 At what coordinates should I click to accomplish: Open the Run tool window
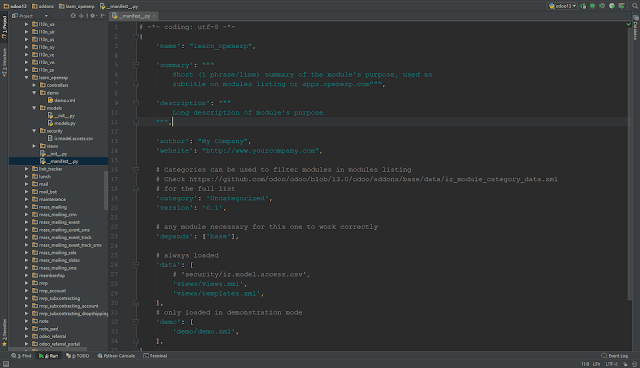(x=49, y=356)
